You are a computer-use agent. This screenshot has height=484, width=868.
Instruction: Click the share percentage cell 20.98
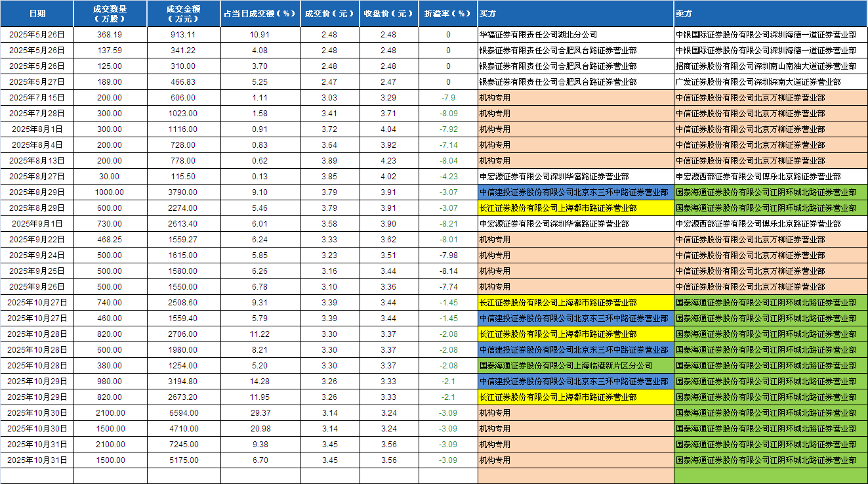[260, 428]
